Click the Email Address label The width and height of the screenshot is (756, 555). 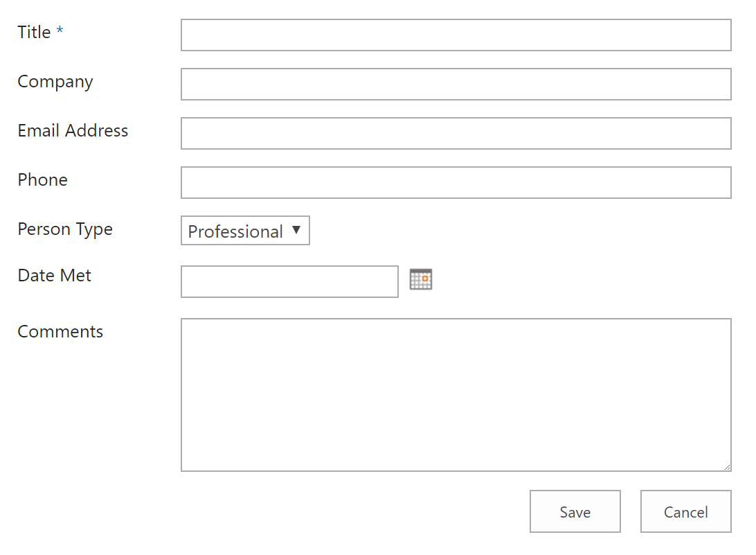tap(72, 131)
